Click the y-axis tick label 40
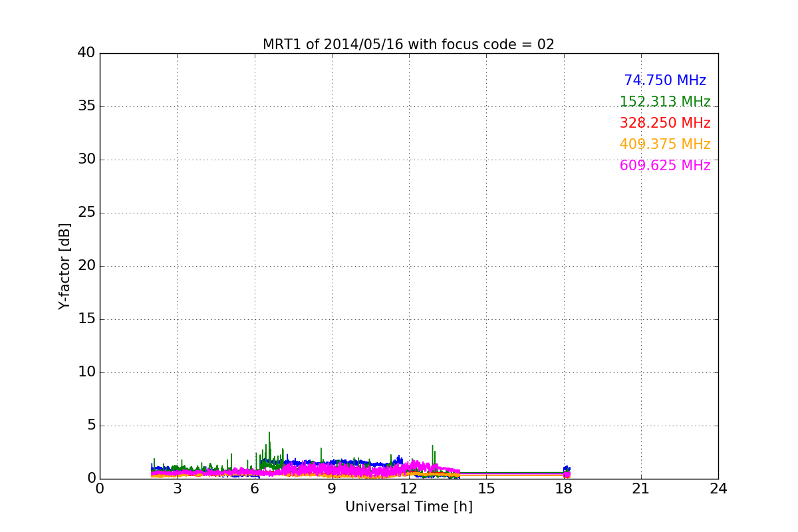Image resolution: width=798 pixels, height=532 pixels. pyautogui.click(x=86, y=53)
